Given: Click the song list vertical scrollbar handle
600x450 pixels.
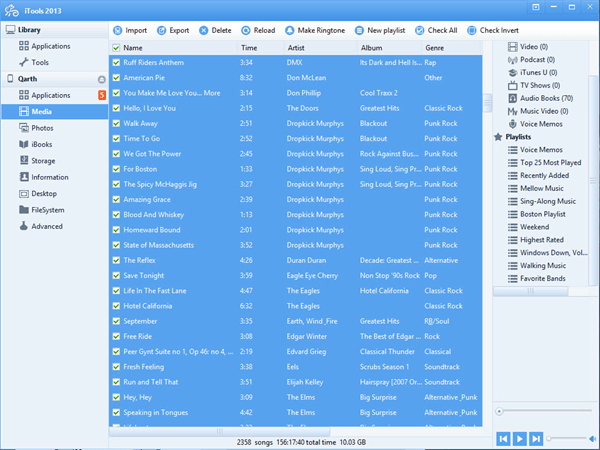Looking at the screenshot, I should pyautogui.click(x=487, y=103).
